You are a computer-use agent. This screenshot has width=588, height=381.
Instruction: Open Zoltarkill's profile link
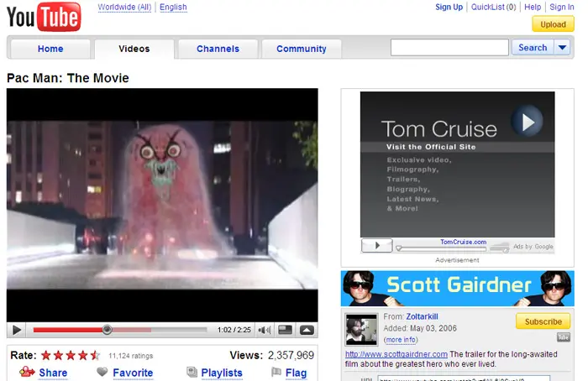point(422,316)
